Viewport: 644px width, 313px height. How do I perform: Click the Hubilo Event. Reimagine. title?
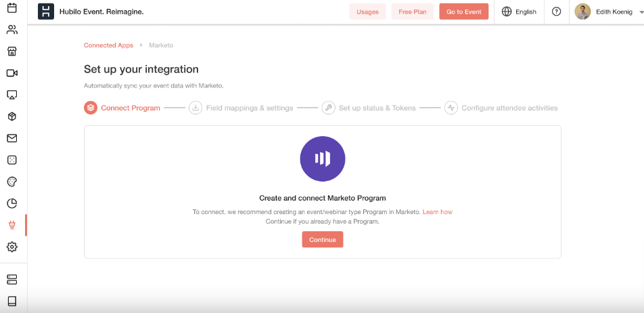[101, 12]
